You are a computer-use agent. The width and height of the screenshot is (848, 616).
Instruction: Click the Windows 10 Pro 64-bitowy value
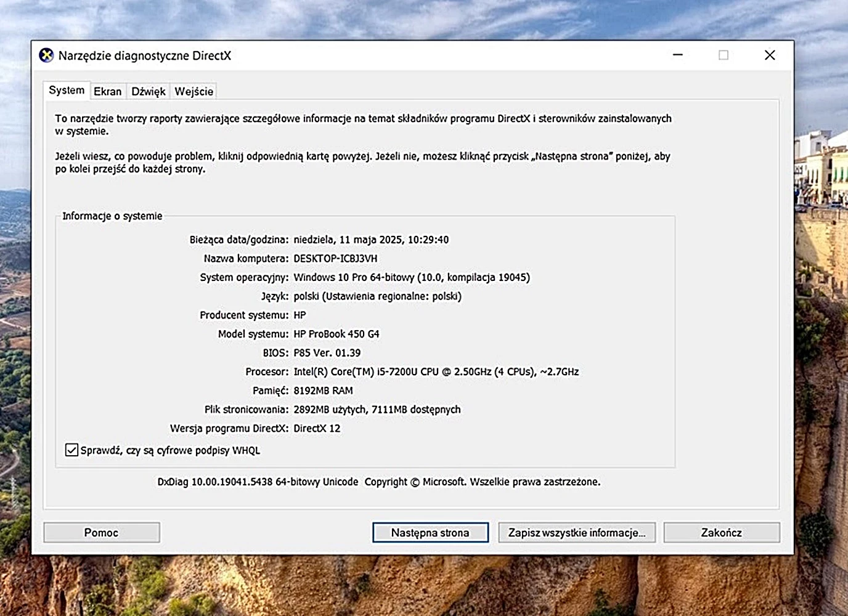[412, 277]
